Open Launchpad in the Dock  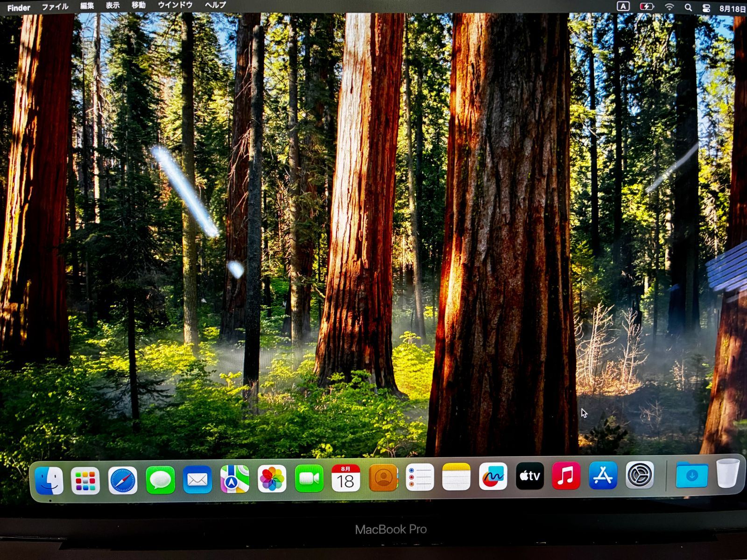coord(85,480)
